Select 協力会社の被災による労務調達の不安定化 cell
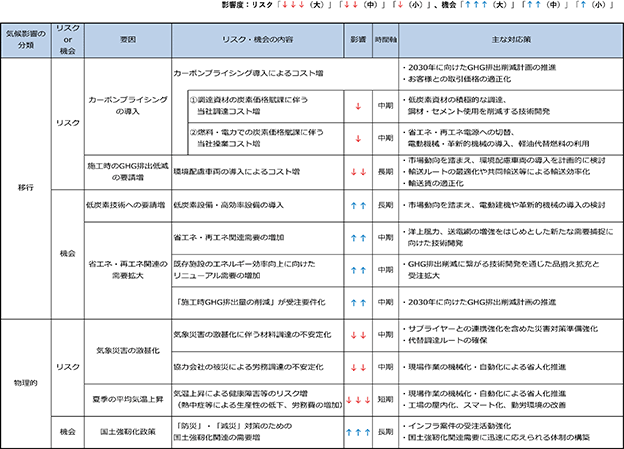Screen dimensions: 624x449 point(258,367)
